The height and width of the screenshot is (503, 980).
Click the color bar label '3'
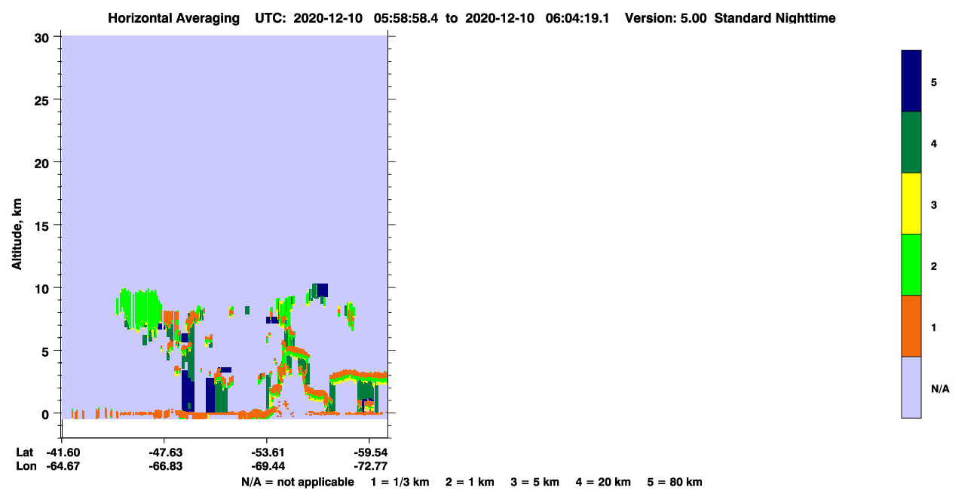point(934,204)
